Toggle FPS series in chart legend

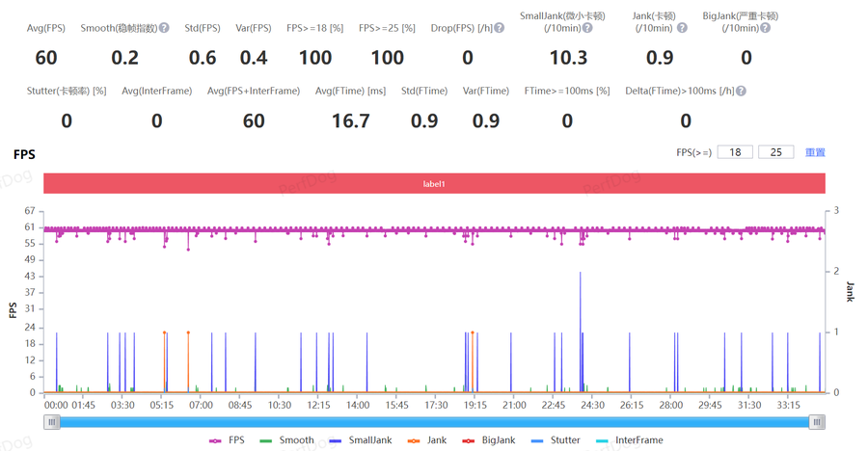227,440
